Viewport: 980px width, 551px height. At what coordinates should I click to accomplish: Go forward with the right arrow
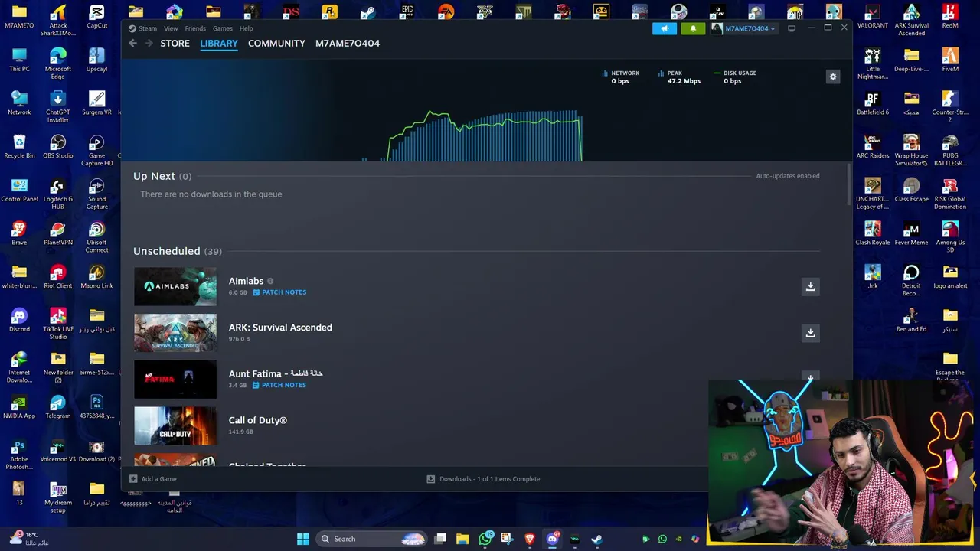click(x=149, y=44)
